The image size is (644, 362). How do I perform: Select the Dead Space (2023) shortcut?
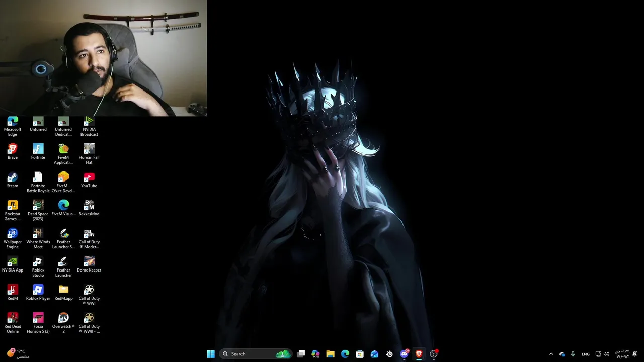[x=38, y=211]
